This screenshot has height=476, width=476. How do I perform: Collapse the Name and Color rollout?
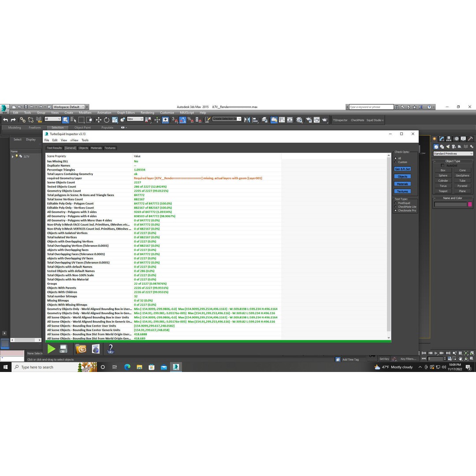(452, 198)
